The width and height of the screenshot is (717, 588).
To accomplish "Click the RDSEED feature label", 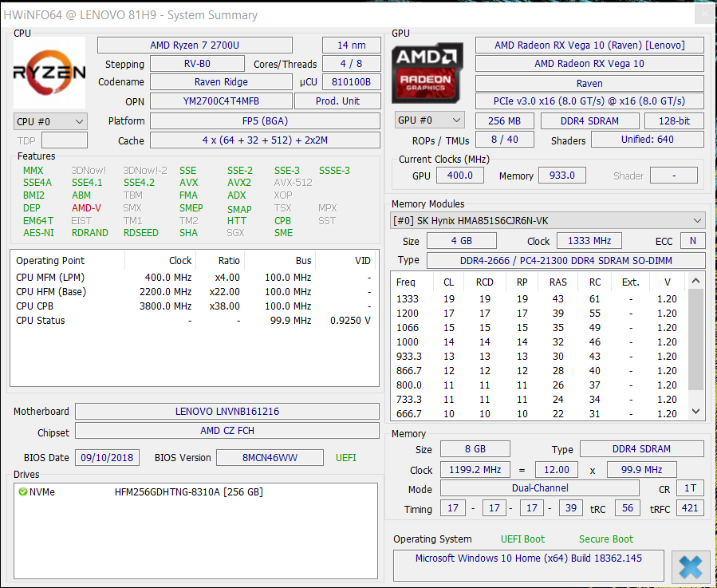I will pyautogui.click(x=141, y=233).
